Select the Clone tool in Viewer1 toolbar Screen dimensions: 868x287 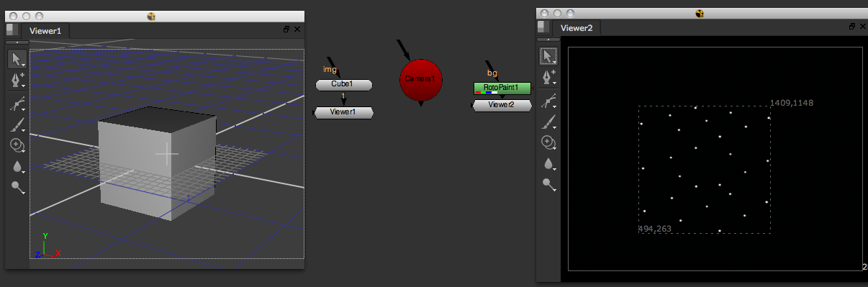click(x=17, y=146)
